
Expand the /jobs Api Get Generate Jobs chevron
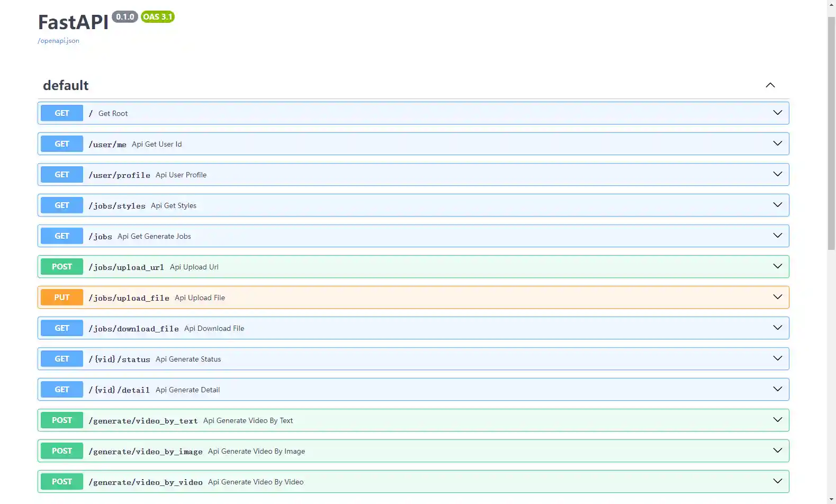777,236
